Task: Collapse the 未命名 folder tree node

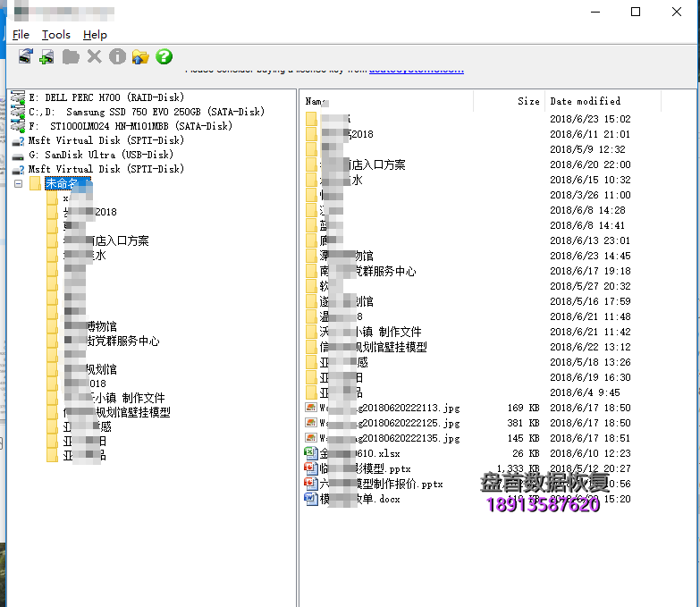Action: click(18, 183)
